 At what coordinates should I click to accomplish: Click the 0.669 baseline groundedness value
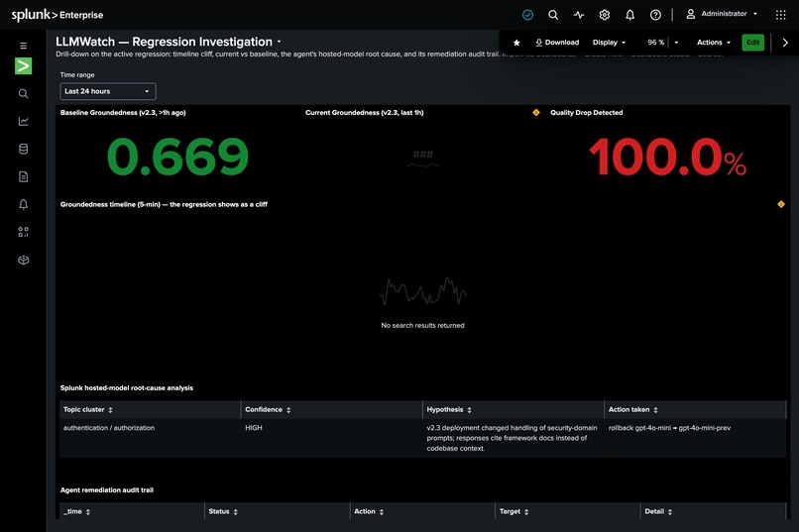177,157
